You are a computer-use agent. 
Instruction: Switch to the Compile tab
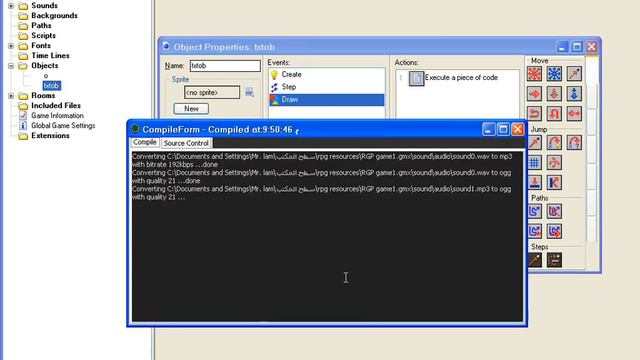pyautogui.click(x=144, y=142)
